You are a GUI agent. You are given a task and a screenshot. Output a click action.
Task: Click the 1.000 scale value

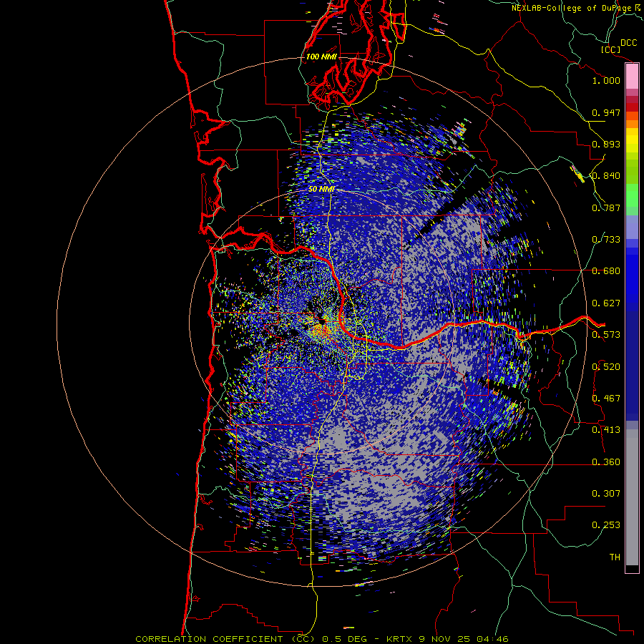[606, 80]
